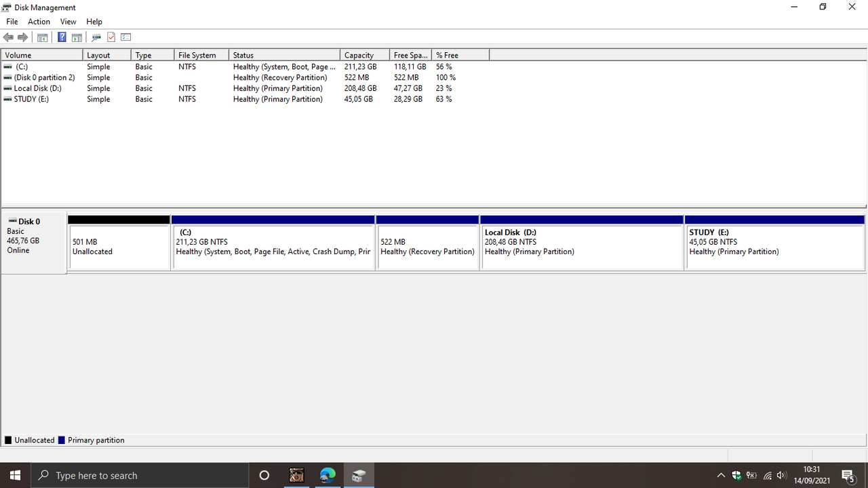Click the checklist settings toolbar icon

coord(125,37)
